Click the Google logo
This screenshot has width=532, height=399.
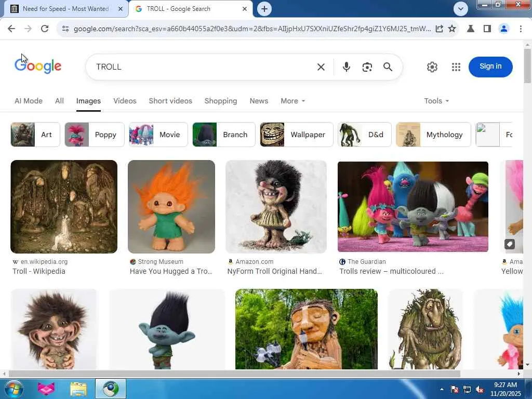click(37, 66)
